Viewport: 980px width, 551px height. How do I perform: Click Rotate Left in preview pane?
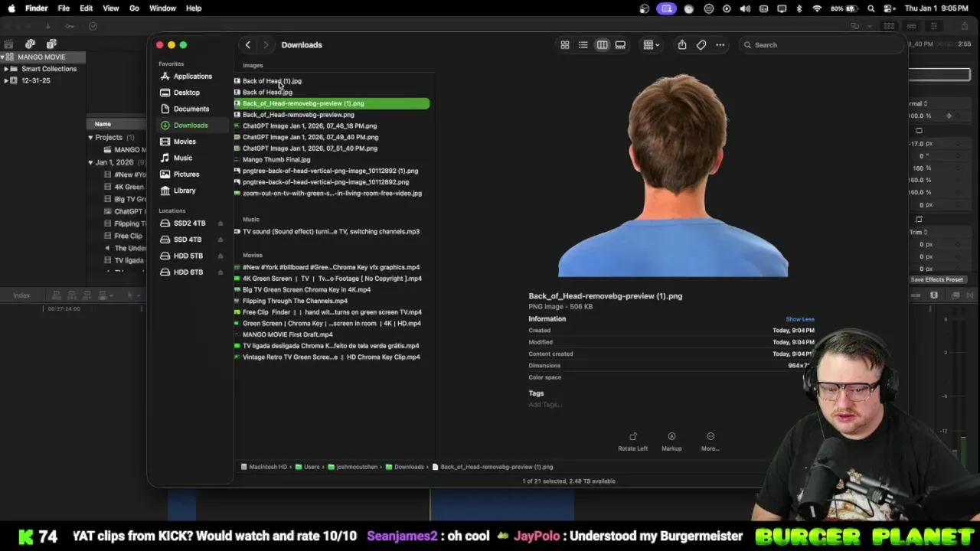click(x=633, y=442)
